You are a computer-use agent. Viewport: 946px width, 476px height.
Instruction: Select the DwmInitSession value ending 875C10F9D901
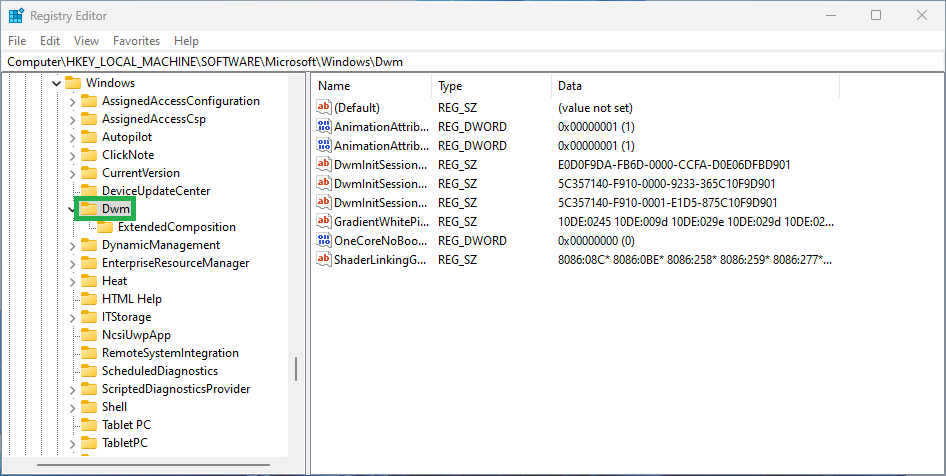click(x=381, y=203)
